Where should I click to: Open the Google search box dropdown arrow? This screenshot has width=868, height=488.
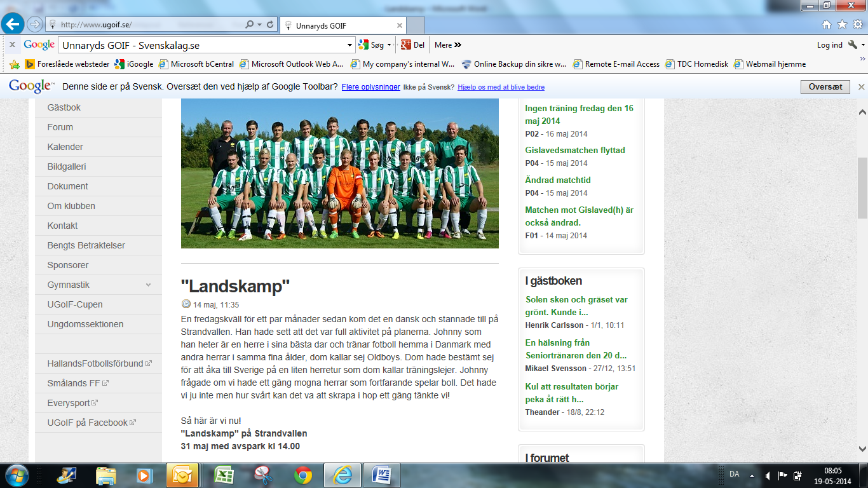(x=350, y=45)
